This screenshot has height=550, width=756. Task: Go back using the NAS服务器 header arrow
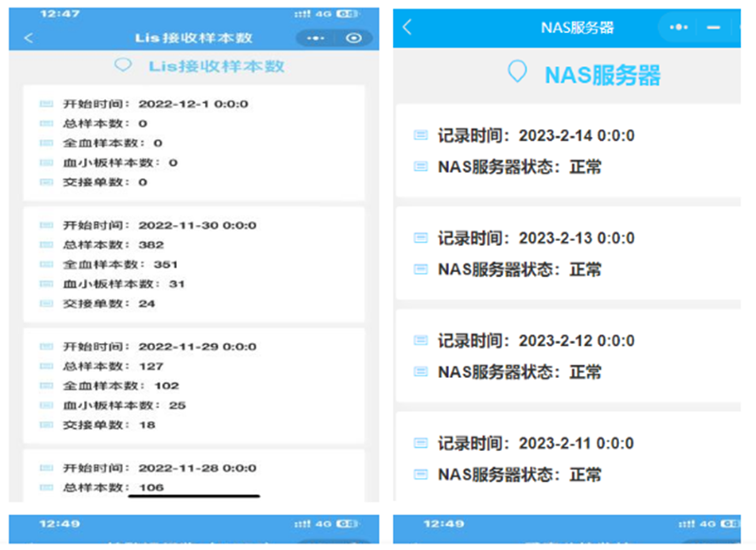(x=407, y=26)
